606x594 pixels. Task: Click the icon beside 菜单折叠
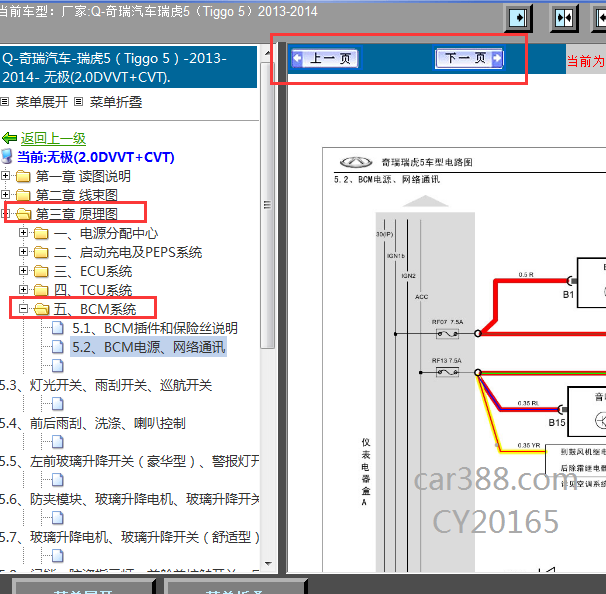(78, 102)
